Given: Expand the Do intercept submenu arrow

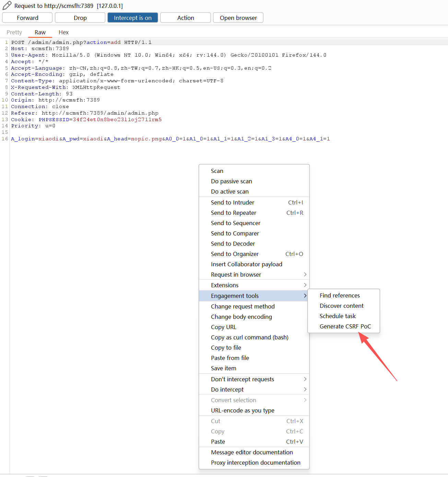Looking at the screenshot, I should (305, 389).
